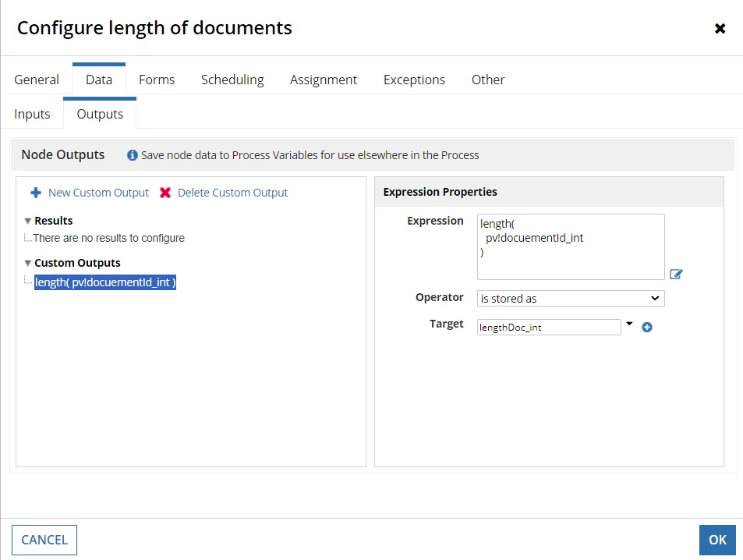Open the expression editor icon
Image resolution: width=743 pixels, height=560 pixels.
tap(676, 274)
